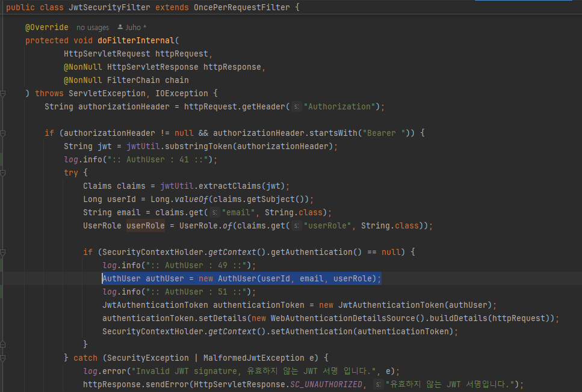582x392 pixels.
Task: Click the substringToken method call
Action: point(199,147)
